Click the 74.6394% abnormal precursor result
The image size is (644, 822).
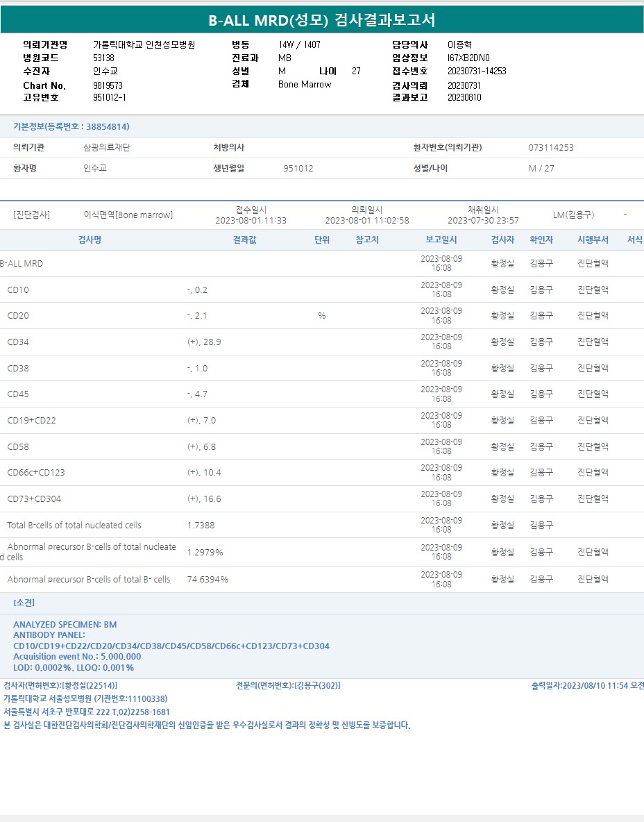(x=207, y=580)
